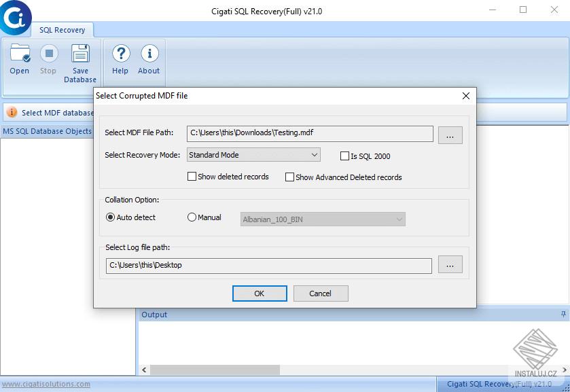Image resolution: width=570 pixels, height=392 pixels.
Task: Click the Output panel horizontal scrollbar thumb
Action: (215, 370)
